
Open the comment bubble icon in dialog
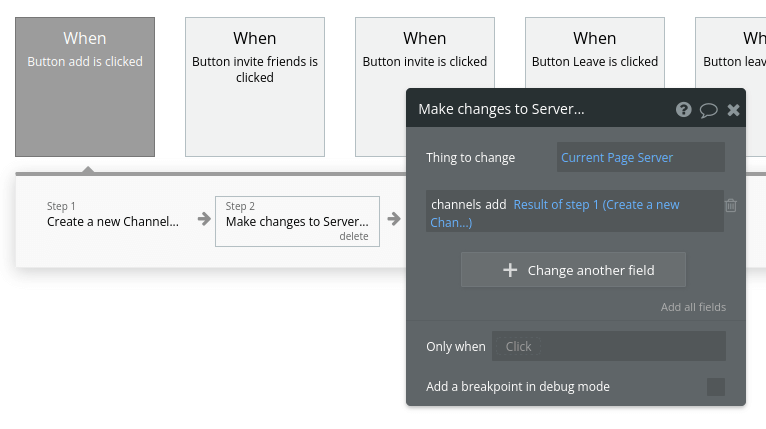pos(708,110)
